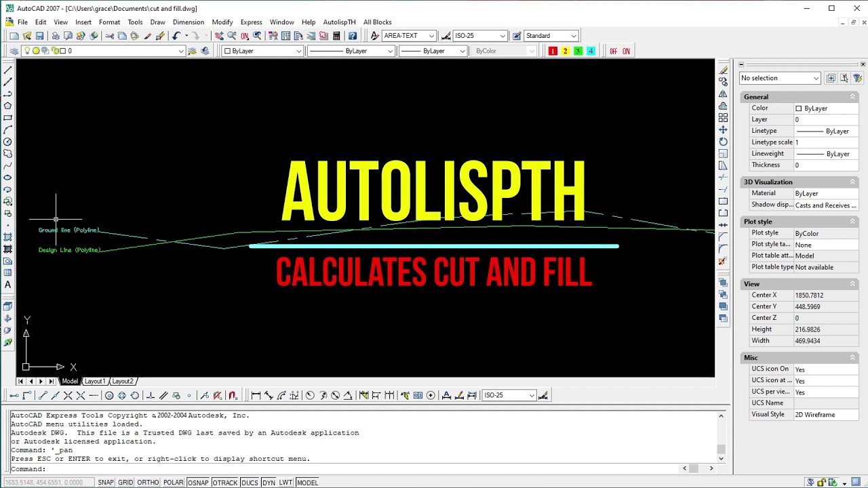Switch to the Layout2 tab

click(x=123, y=381)
